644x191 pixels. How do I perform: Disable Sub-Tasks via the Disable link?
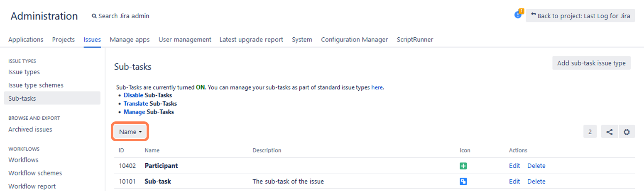[133, 95]
